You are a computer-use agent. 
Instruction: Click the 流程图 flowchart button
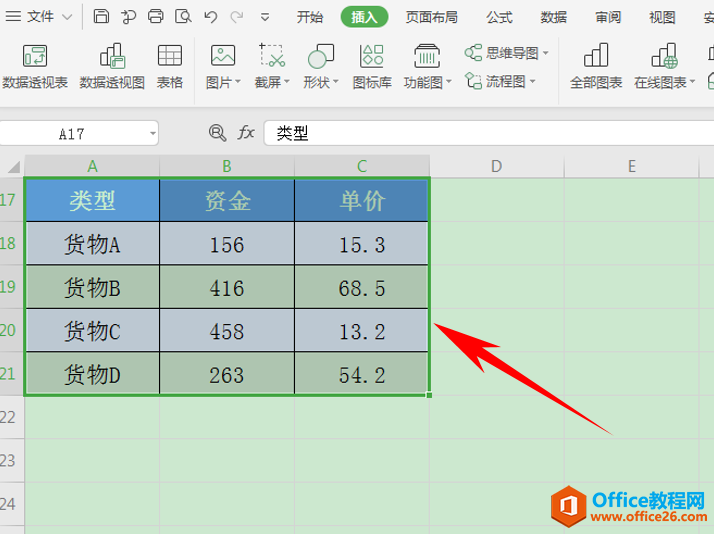[x=495, y=81]
